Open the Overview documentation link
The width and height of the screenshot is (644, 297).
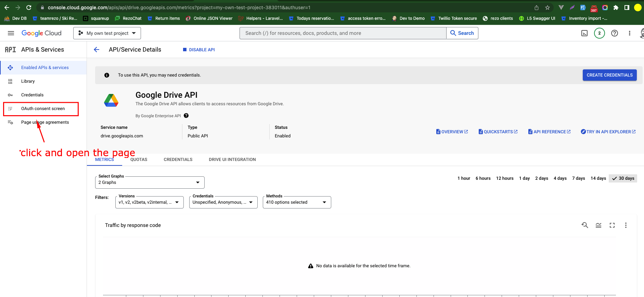coord(452,132)
